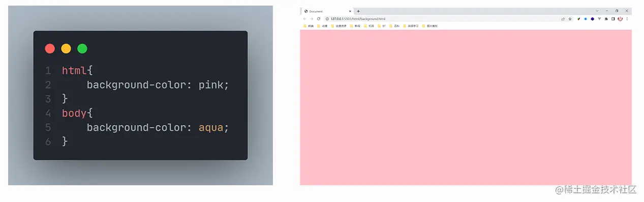Open the last bookmark folder after 英语学习

pyautogui.click(x=430, y=26)
